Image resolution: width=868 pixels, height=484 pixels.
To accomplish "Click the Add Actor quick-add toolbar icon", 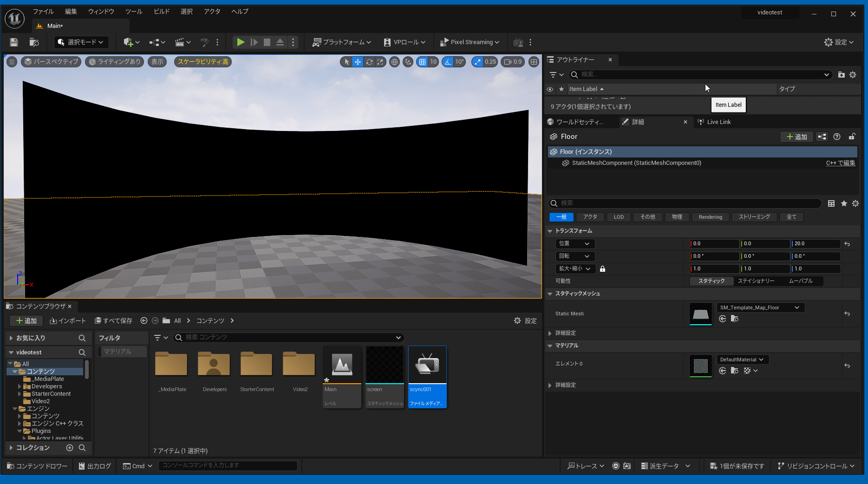I will (129, 42).
